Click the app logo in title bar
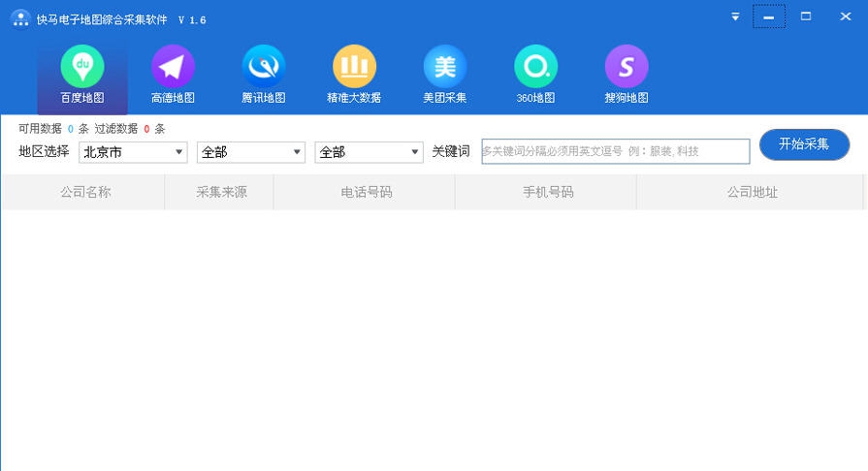 [20, 18]
